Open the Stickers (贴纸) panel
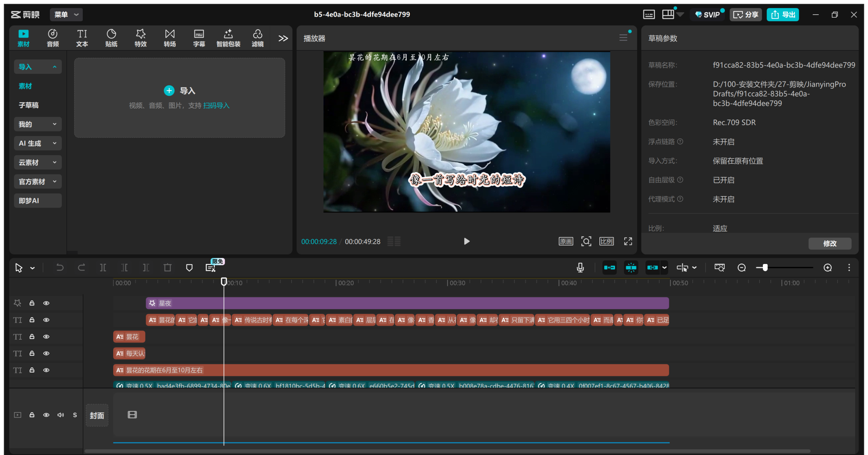Image resolution: width=868 pixels, height=455 pixels. coord(111,38)
